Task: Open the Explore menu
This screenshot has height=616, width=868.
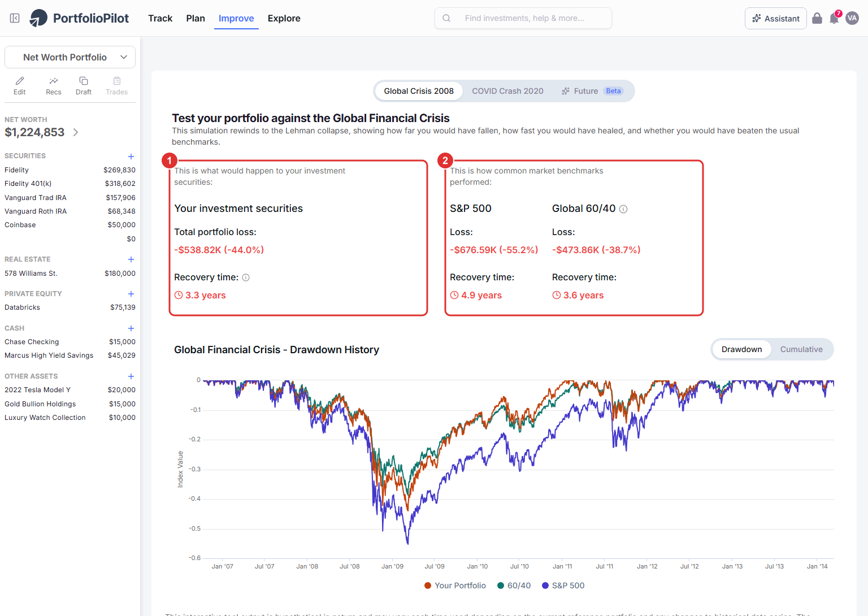Action: [x=284, y=18]
